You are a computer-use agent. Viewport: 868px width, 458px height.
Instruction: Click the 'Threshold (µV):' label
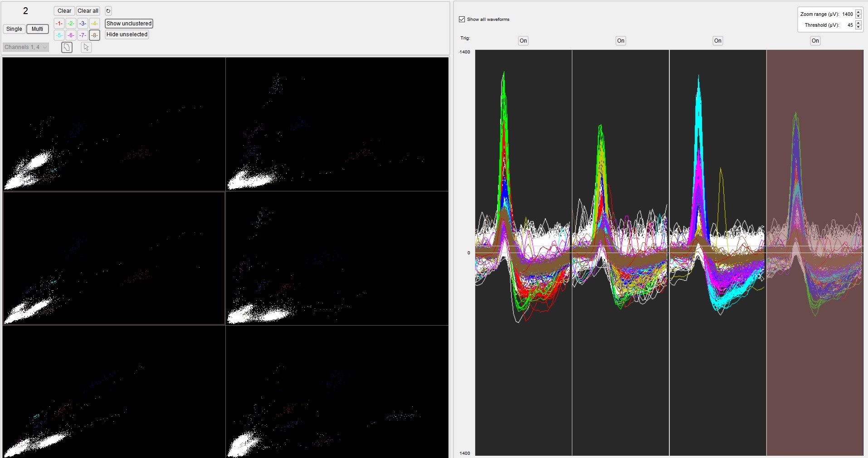822,25
